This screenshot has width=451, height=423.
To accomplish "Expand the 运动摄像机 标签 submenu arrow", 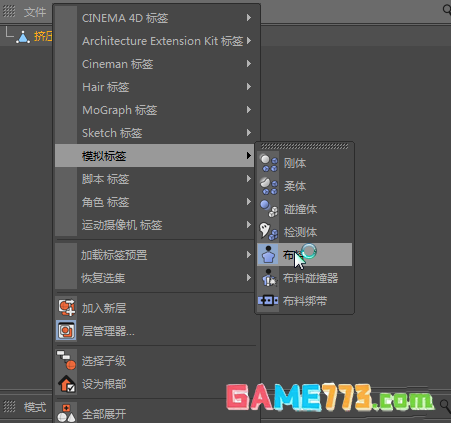I will pyautogui.click(x=249, y=225).
